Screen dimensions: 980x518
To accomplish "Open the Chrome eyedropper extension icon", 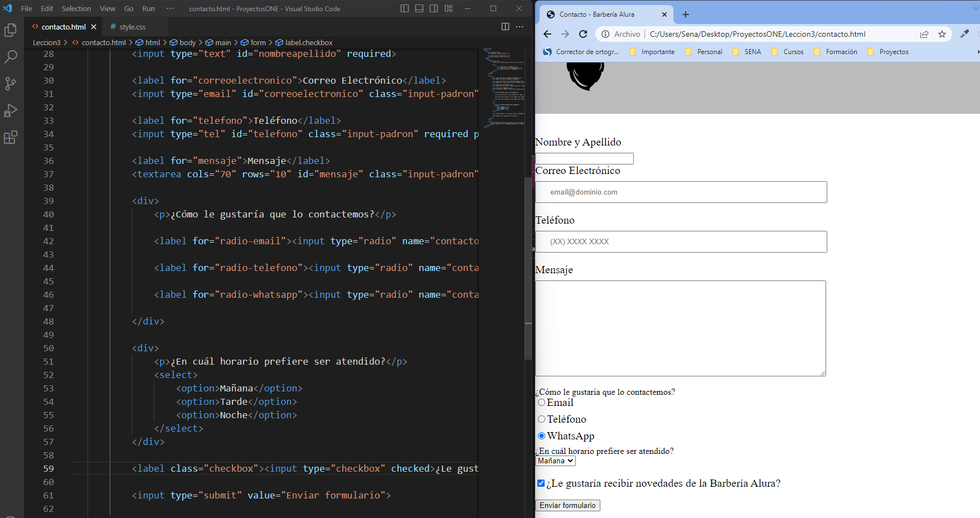I will 964,34.
